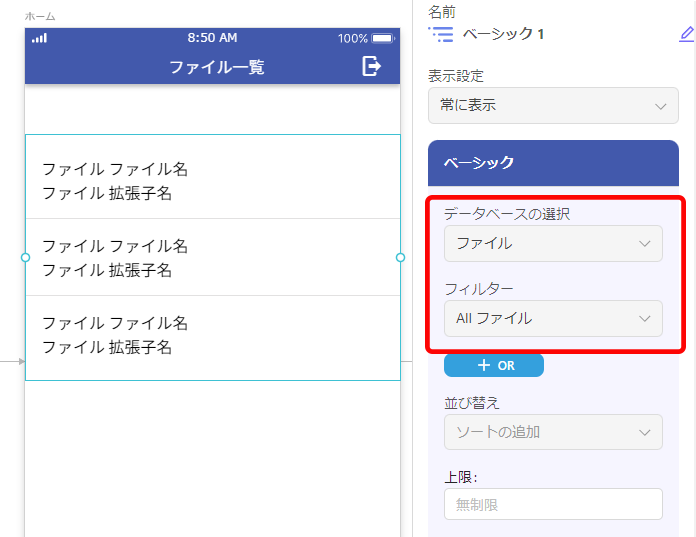Click the ベーシック 1 component name text
Viewport: 696px width, 537px height.
pos(503,34)
